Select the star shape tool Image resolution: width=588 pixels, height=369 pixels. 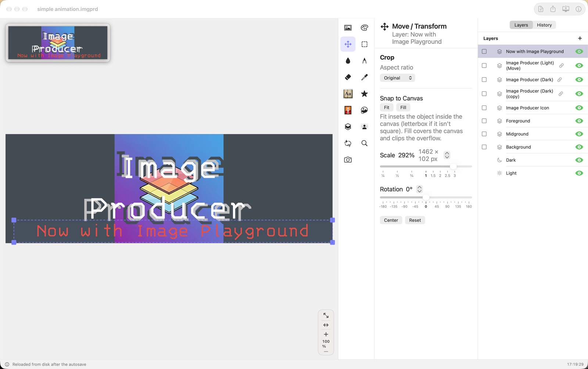364,94
